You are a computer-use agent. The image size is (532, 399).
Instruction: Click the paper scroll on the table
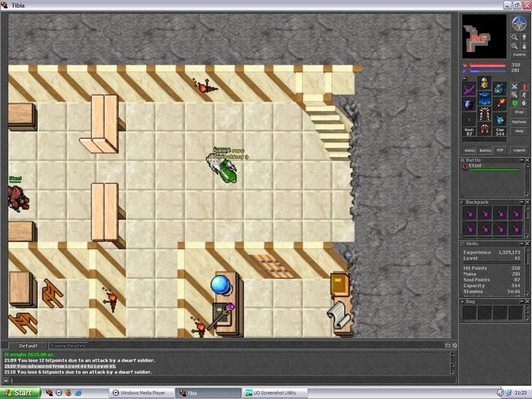click(339, 315)
